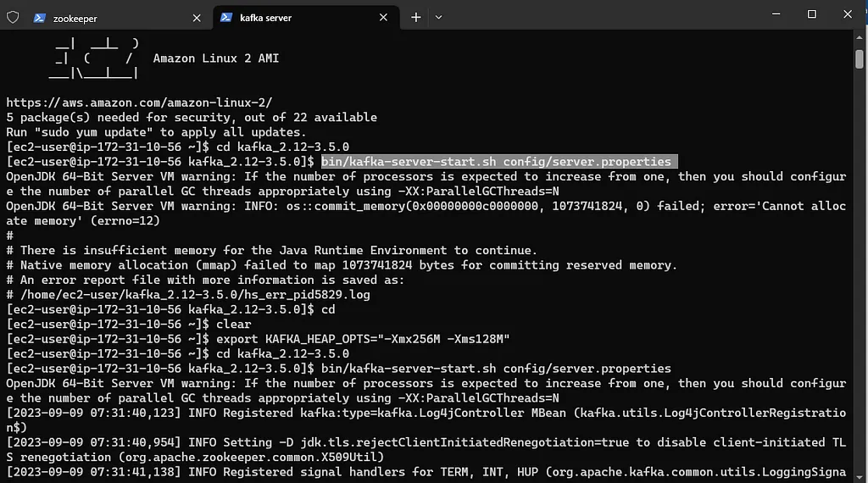Close the zookeeper tab
This screenshot has height=483, width=868.
[x=197, y=19]
